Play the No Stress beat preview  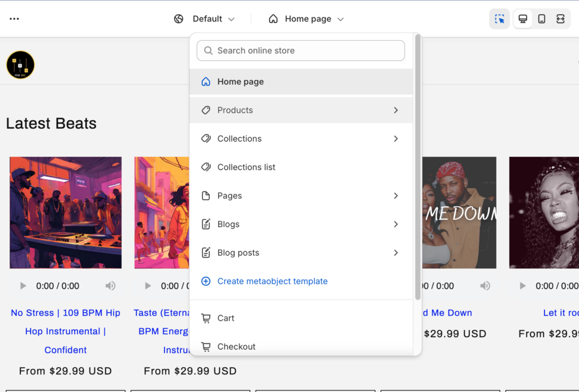(23, 286)
